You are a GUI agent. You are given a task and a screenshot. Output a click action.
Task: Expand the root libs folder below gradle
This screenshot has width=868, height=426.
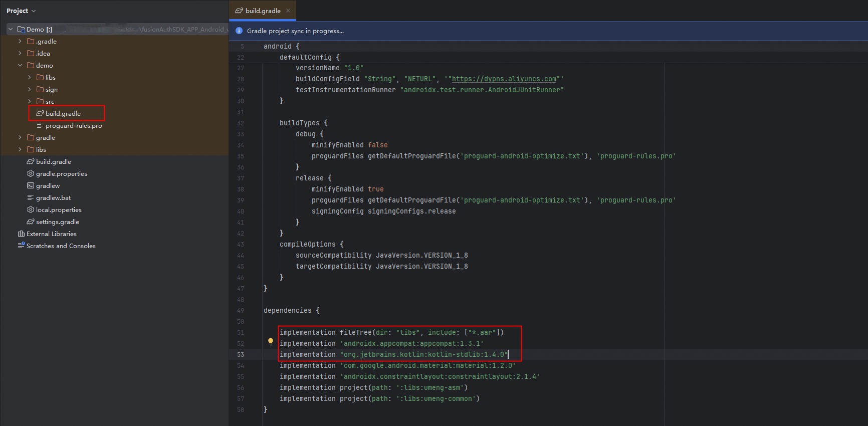tap(20, 149)
